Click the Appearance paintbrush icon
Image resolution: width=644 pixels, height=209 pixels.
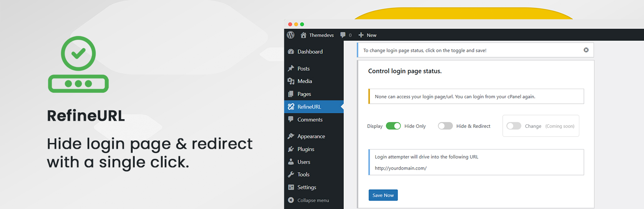[x=291, y=136]
